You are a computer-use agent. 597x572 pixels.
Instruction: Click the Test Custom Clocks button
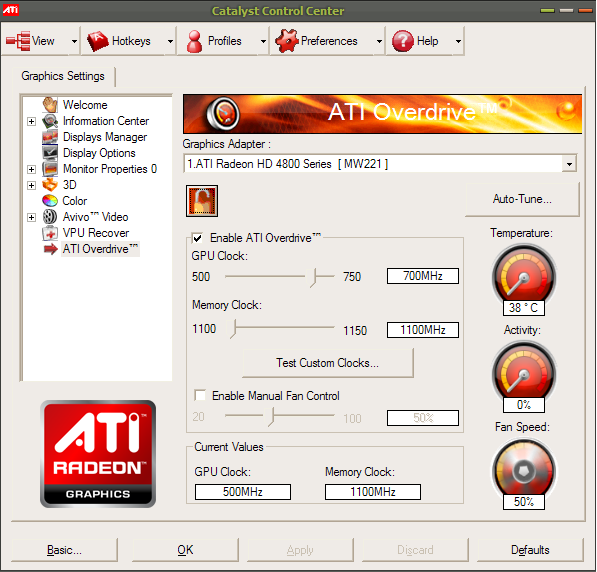(327, 363)
